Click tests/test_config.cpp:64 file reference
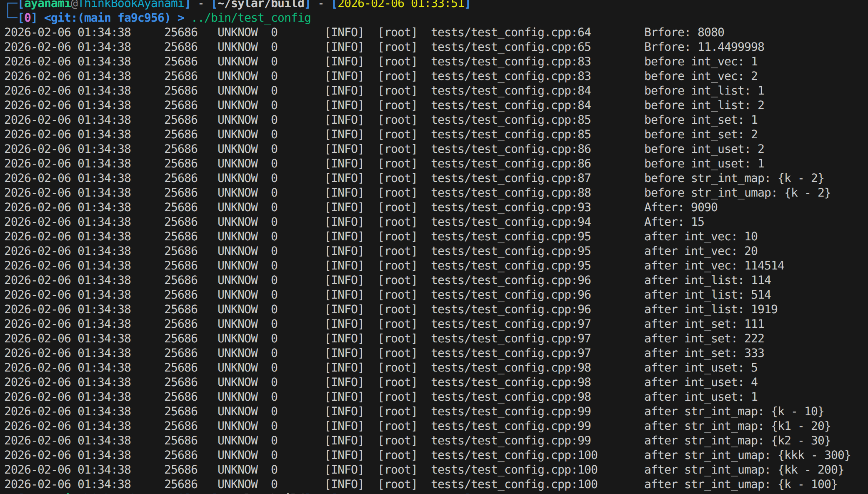868x494 pixels. [x=511, y=32]
